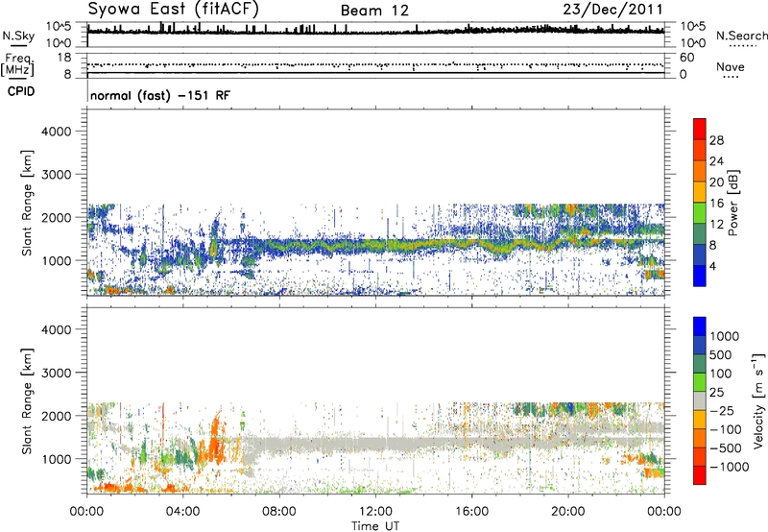Click the power color bar blue bottom segment

coord(700,276)
